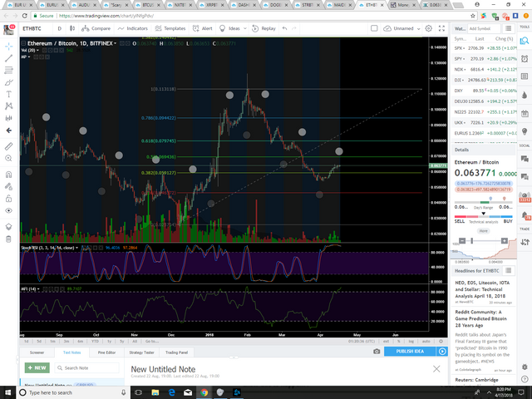
Task: Create a NEW text note
Action: (x=37, y=367)
